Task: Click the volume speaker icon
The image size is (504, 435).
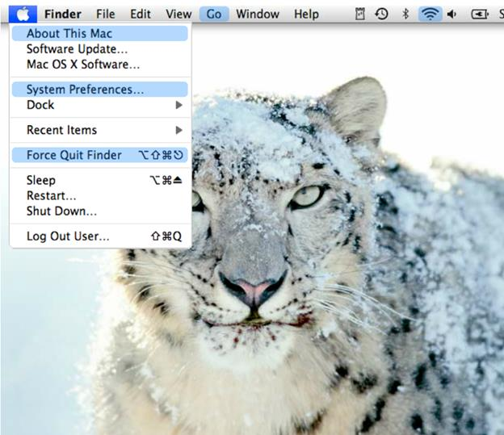Action: point(451,14)
